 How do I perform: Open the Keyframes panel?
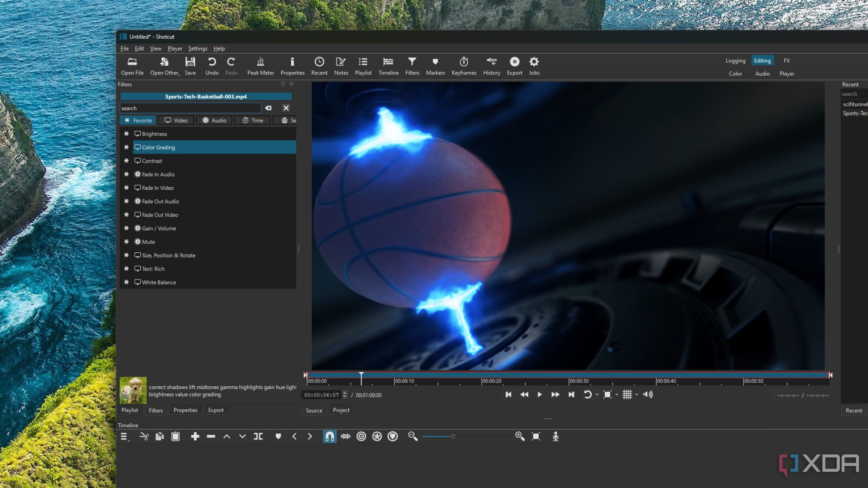click(x=464, y=65)
